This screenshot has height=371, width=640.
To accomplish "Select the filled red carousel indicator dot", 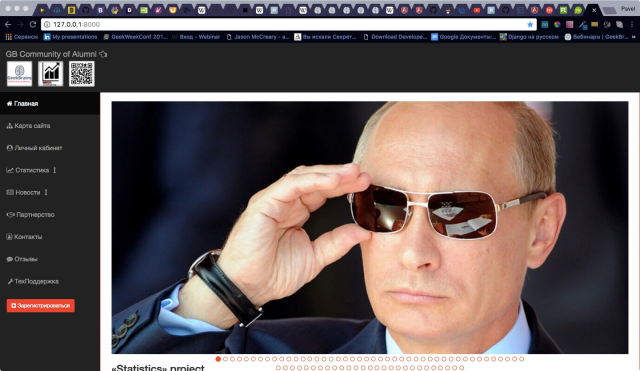I will pyautogui.click(x=218, y=359).
